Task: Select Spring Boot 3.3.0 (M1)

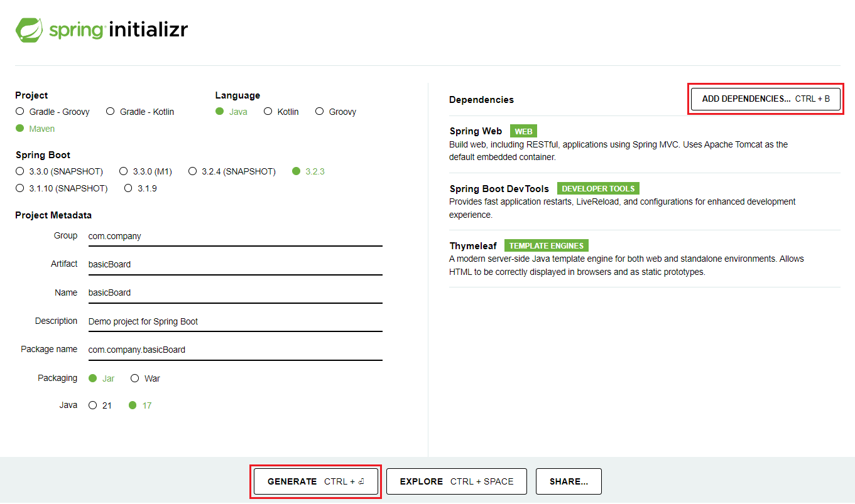Action: [145, 171]
